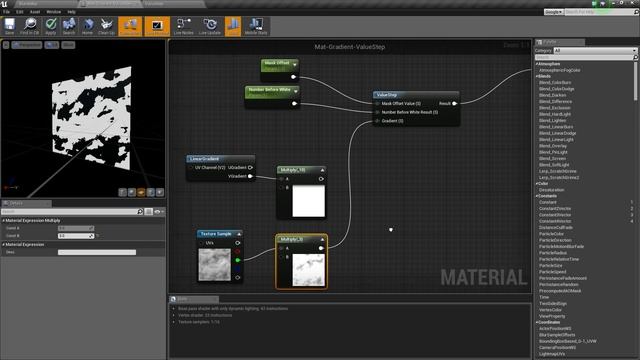Open the Edit menu
This screenshot has height=360, width=640.
click(x=20, y=12)
